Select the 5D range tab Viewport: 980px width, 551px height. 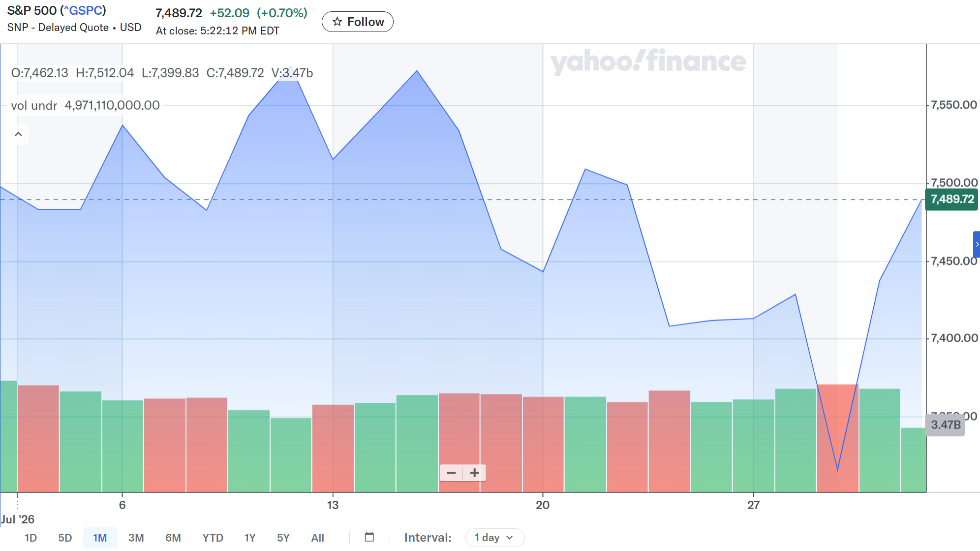click(x=65, y=538)
